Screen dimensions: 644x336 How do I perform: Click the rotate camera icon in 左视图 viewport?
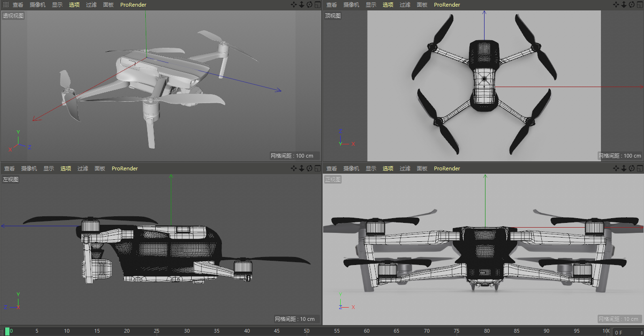[x=309, y=168]
